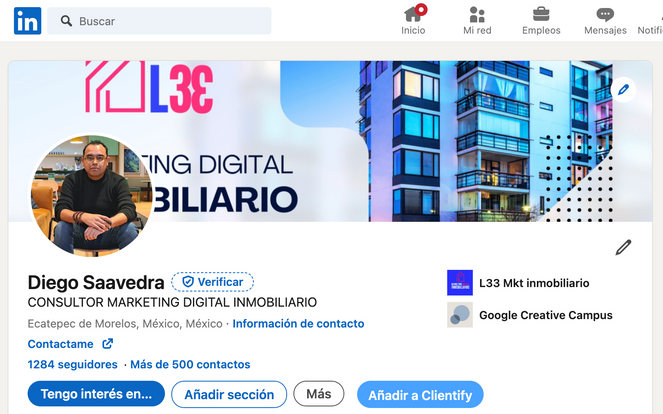Click the external link icon beside Contactame

[108, 343]
